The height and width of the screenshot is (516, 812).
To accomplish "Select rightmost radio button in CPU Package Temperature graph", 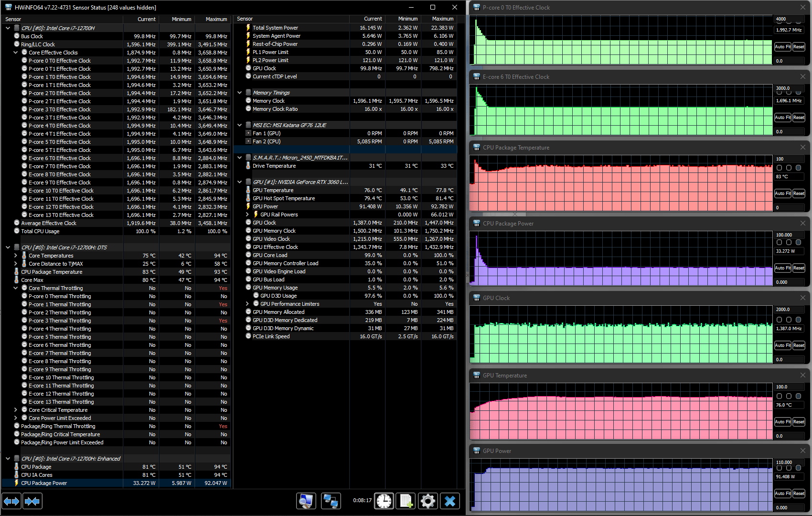I will 798,168.
